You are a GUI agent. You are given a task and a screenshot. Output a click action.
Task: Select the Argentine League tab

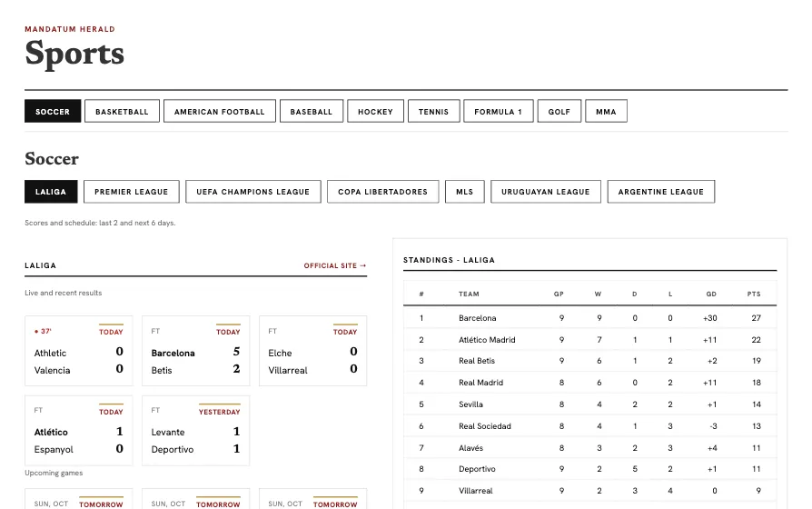point(661,191)
